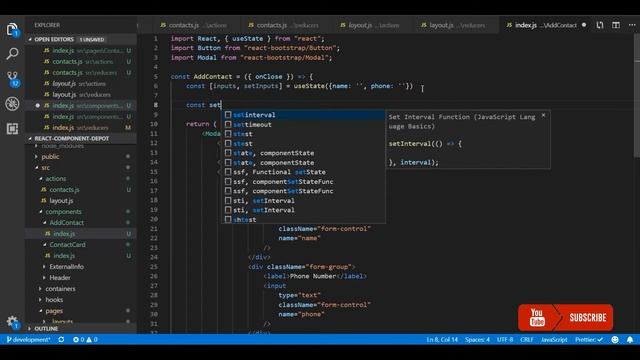This screenshot has height=360, width=640.
Task: Open the Manage gear icon
Action: point(12,322)
